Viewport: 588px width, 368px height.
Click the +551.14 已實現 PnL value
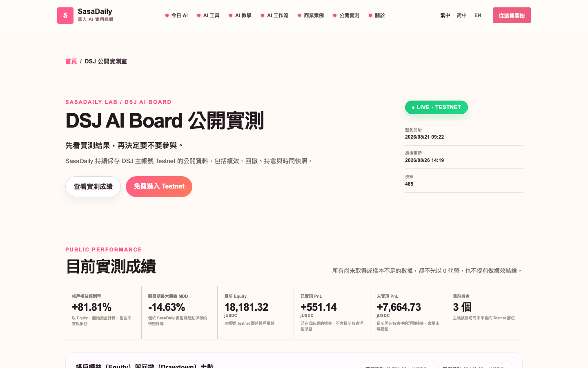(319, 307)
